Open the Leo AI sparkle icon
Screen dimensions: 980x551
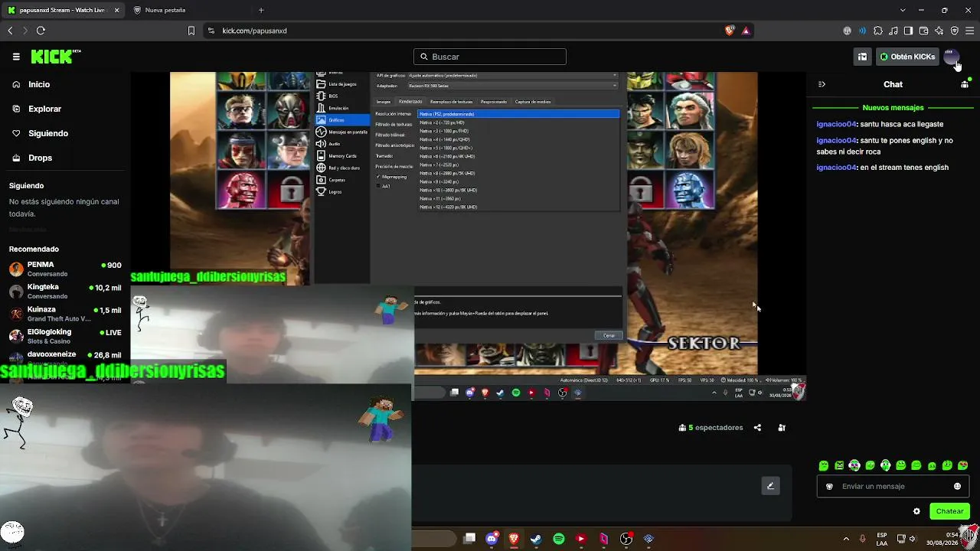point(939,31)
